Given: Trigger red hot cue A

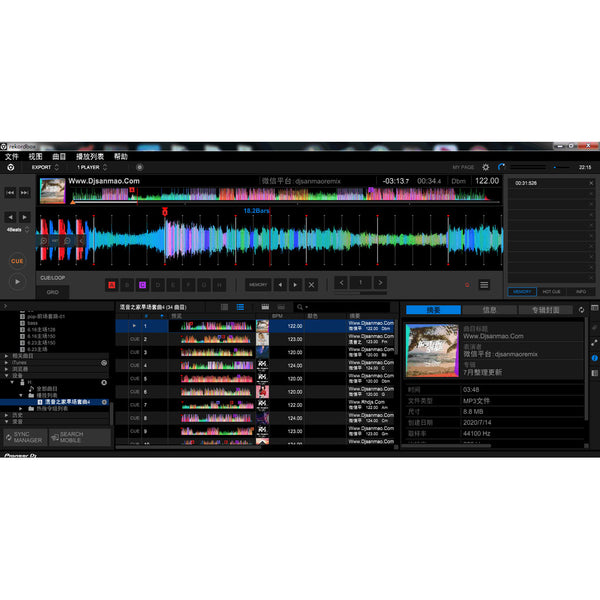Looking at the screenshot, I should pos(112,285).
